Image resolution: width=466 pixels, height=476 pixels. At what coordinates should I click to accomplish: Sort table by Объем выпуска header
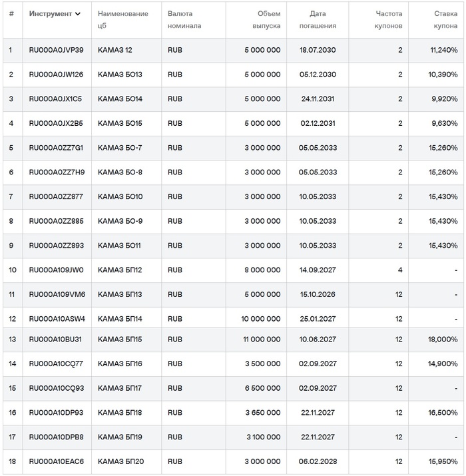click(x=268, y=20)
